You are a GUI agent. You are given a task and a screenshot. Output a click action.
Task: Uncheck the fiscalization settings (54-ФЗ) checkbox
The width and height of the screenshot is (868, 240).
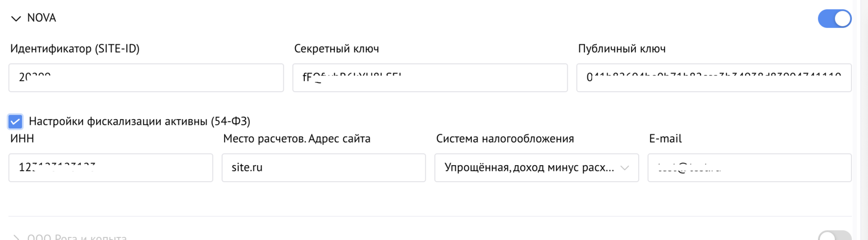click(x=16, y=121)
